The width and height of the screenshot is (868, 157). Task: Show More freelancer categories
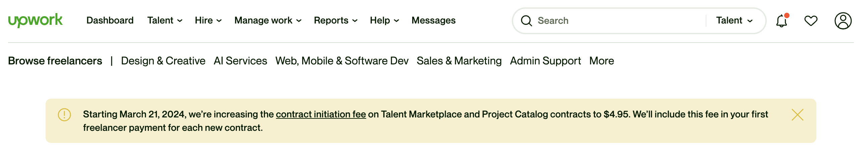tap(601, 61)
